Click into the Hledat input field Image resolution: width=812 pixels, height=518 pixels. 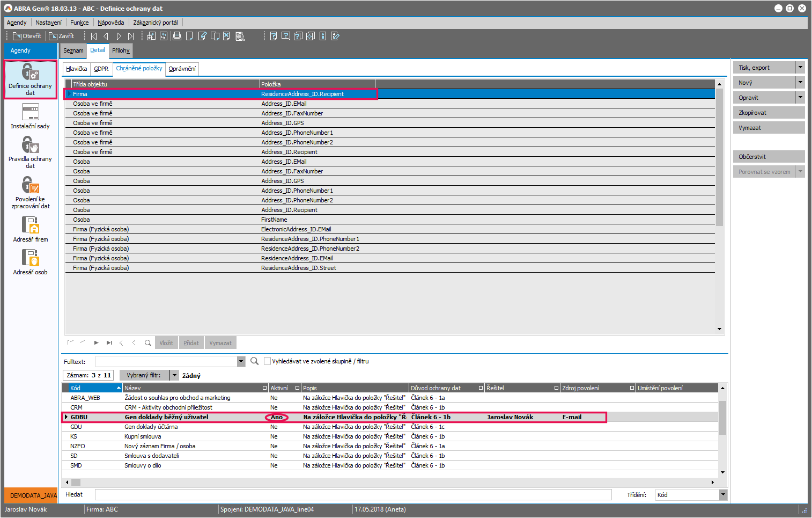(353, 495)
